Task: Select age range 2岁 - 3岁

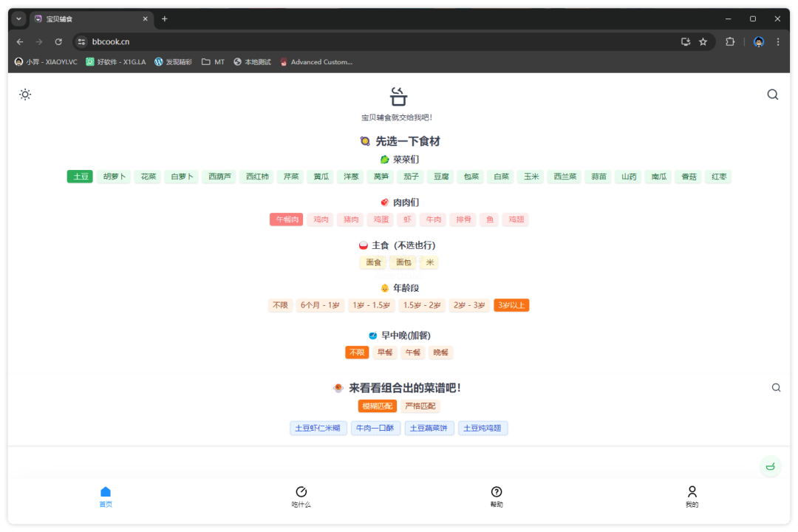Action: [469, 305]
